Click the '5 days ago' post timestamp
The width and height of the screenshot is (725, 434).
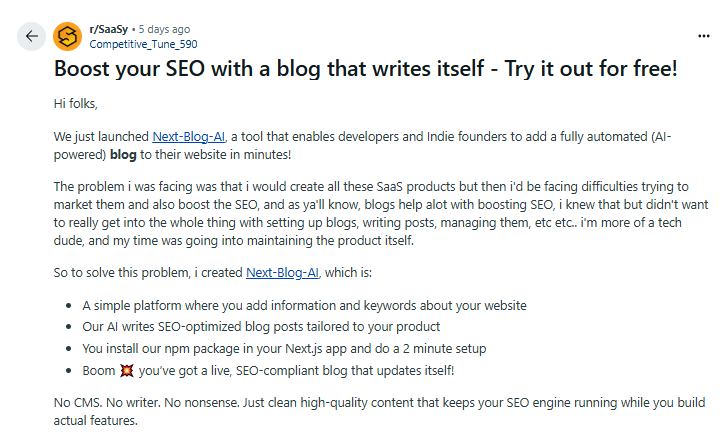pyautogui.click(x=166, y=29)
